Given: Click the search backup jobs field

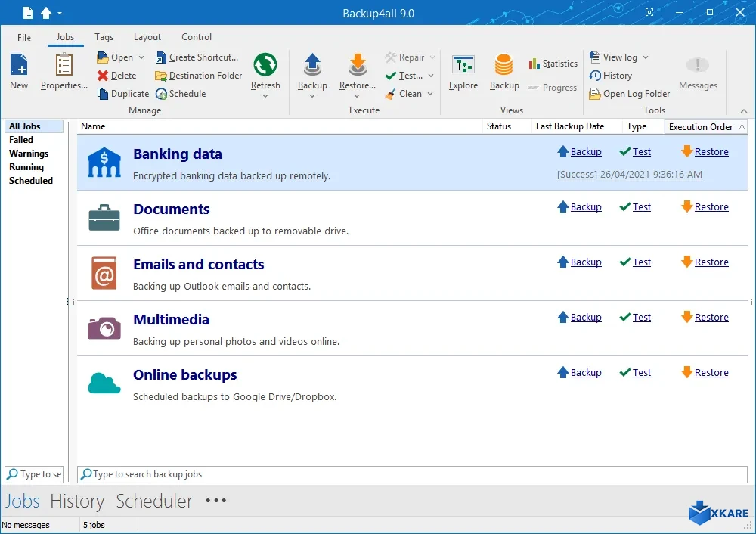Looking at the screenshot, I should tap(412, 474).
